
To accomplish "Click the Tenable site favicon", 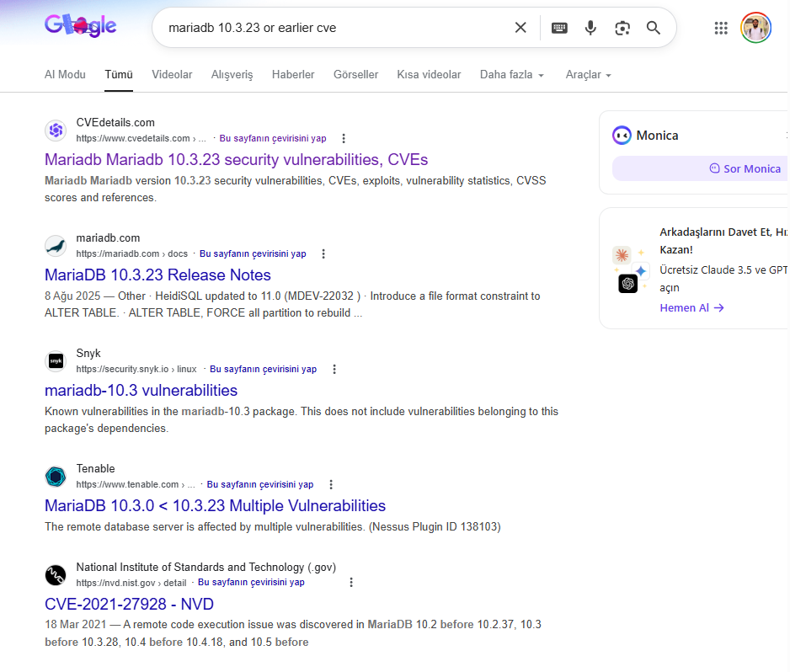I will pyautogui.click(x=56, y=476).
